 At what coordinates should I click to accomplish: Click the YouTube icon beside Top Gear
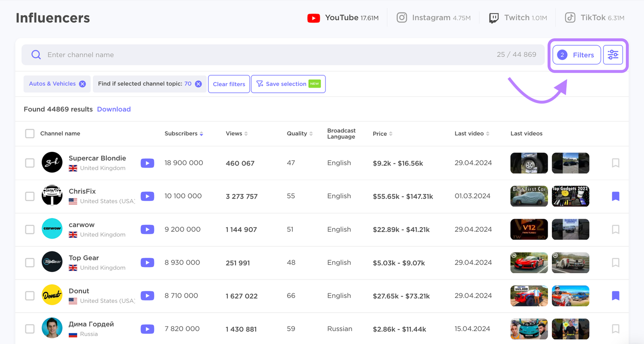pyautogui.click(x=147, y=263)
